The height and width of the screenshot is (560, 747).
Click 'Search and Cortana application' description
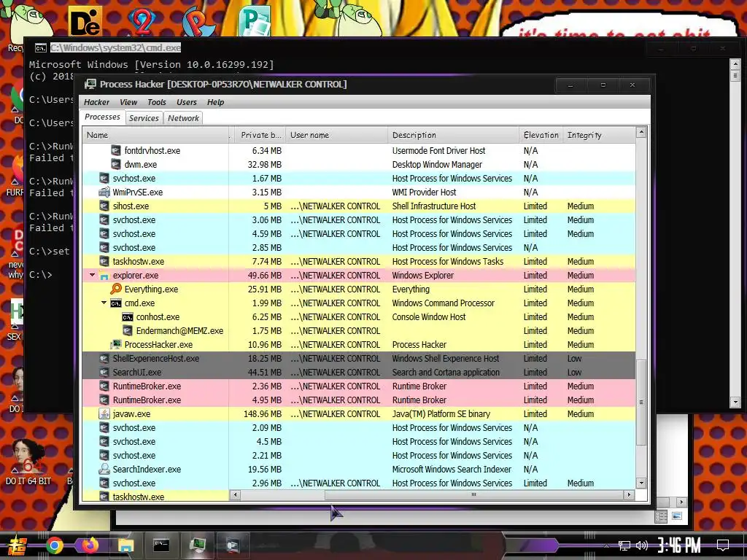(x=446, y=372)
